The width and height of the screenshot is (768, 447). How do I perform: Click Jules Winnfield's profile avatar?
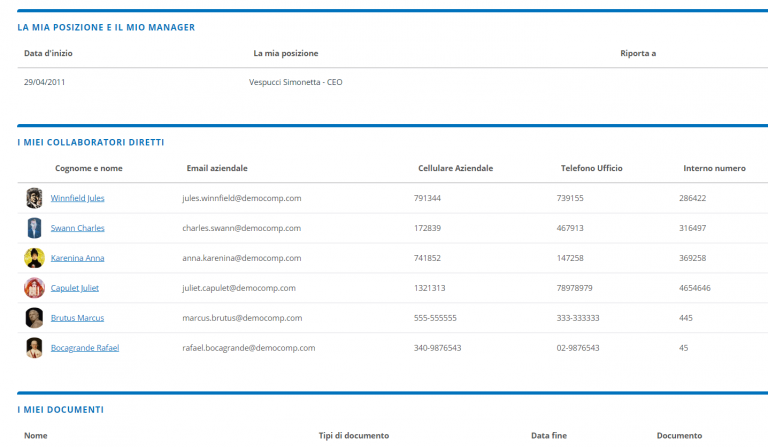34,198
